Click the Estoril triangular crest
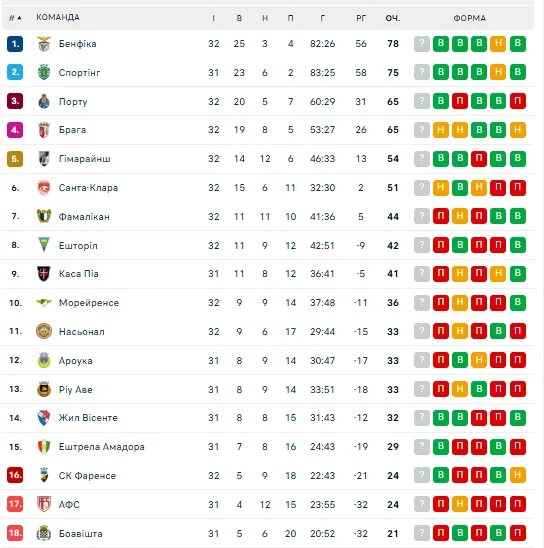Image resolution: width=544 pixels, height=548 pixels. [44, 245]
